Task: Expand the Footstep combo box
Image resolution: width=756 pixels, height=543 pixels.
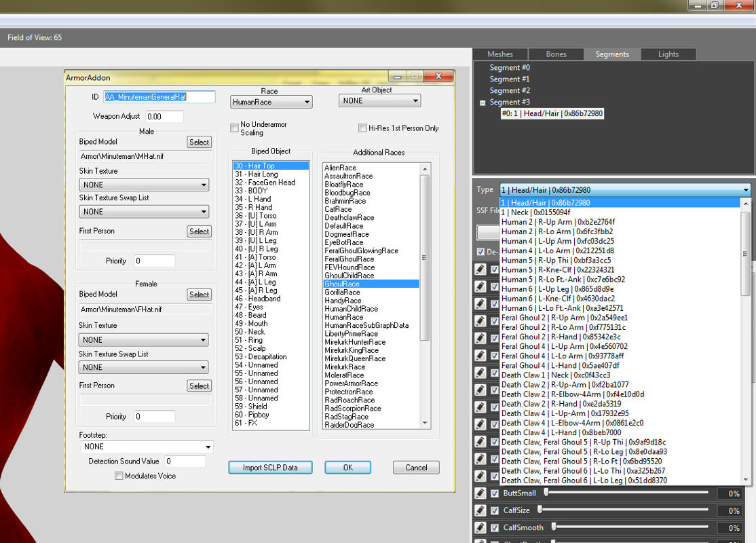Action: [x=147, y=447]
